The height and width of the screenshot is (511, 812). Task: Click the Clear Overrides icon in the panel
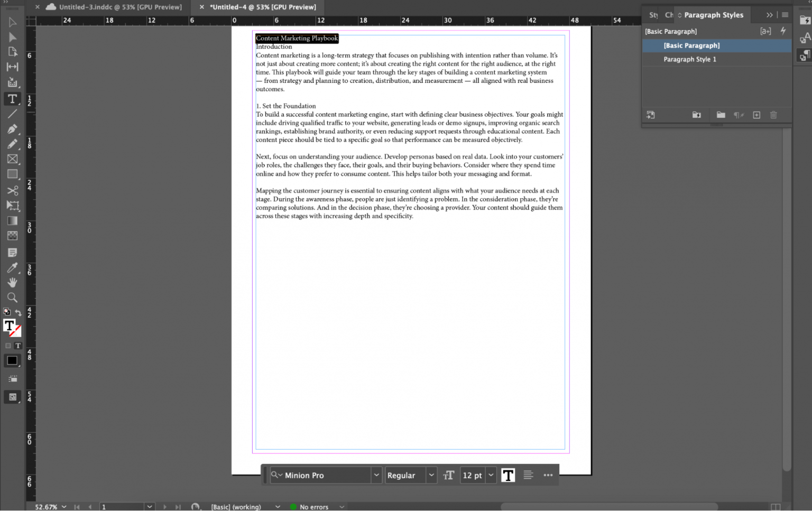click(739, 115)
